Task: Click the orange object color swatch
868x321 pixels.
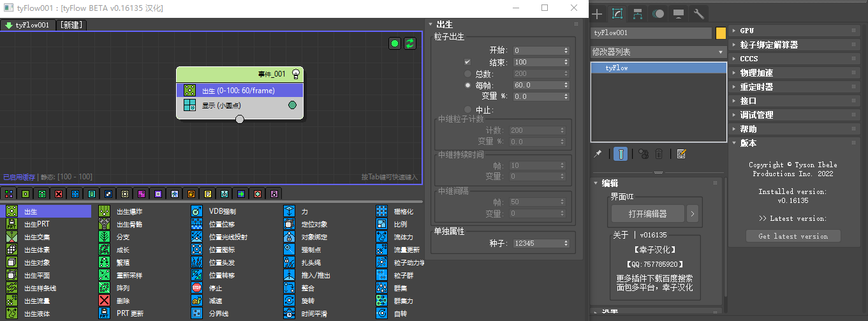Action: tap(721, 33)
